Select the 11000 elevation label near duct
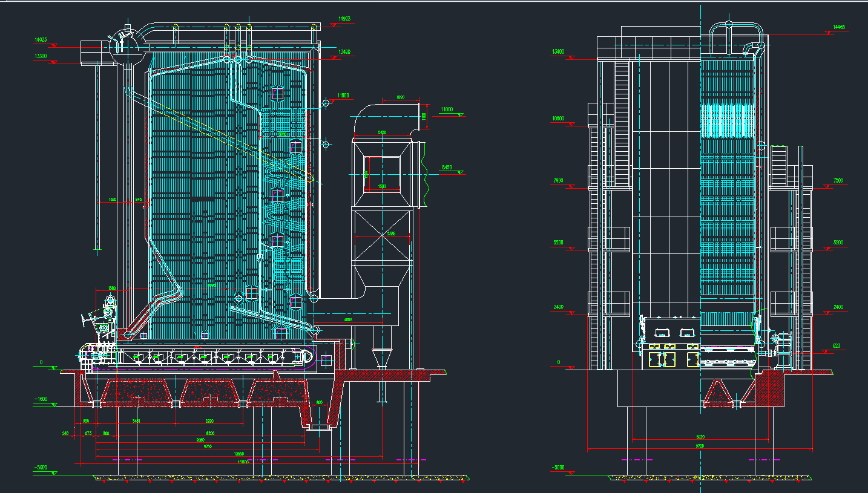Screen dimensions: 868x493 pyautogui.click(x=447, y=109)
